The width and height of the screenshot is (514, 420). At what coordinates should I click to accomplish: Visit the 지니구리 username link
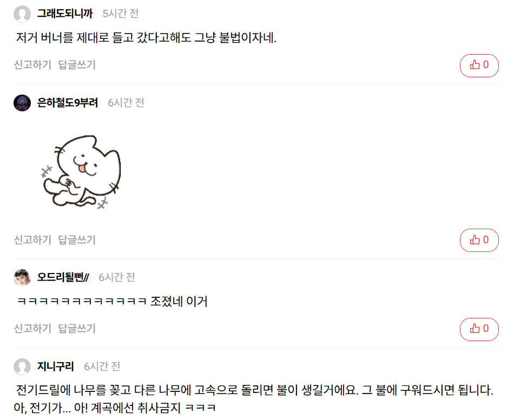pos(55,366)
